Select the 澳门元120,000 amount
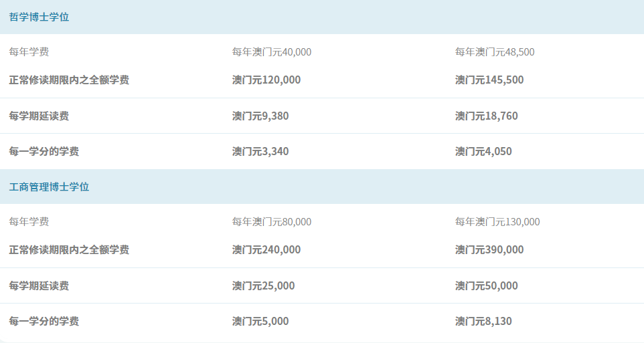This screenshot has height=343, width=644. point(266,80)
